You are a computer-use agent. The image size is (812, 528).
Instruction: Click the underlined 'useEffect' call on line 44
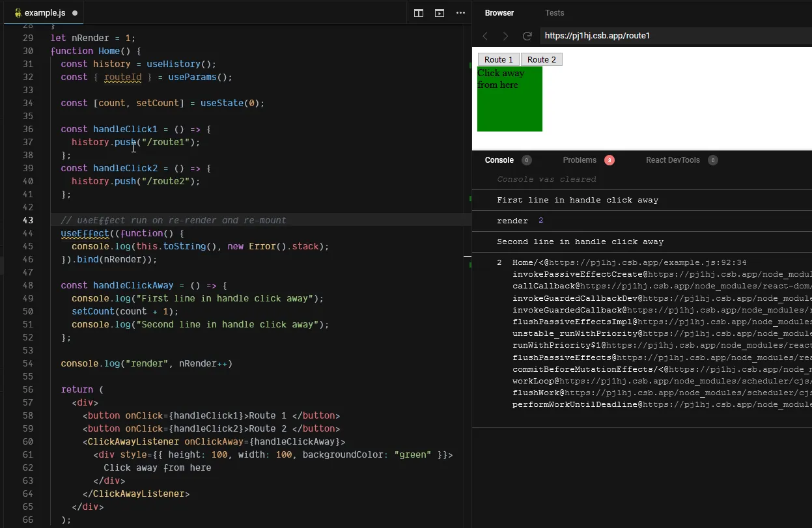coord(85,233)
